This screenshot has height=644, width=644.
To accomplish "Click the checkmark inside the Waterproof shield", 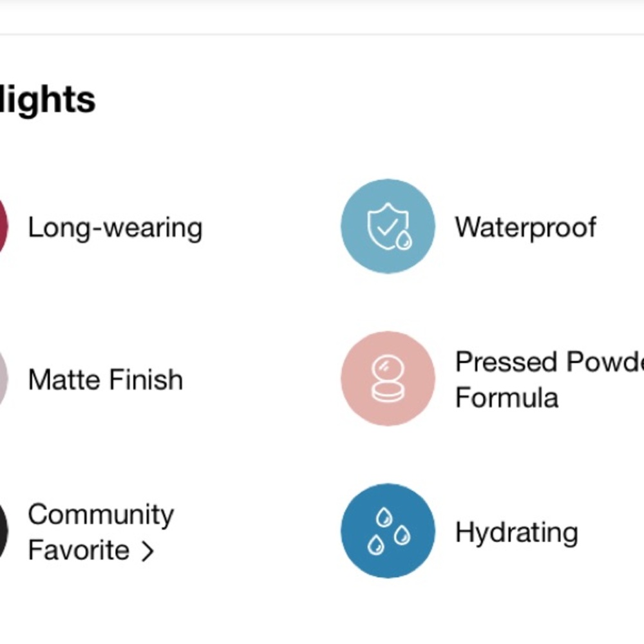I will click(387, 226).
